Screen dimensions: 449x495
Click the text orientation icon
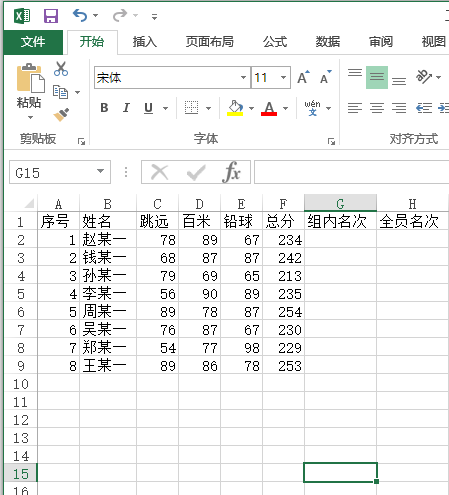pos(424,77)
